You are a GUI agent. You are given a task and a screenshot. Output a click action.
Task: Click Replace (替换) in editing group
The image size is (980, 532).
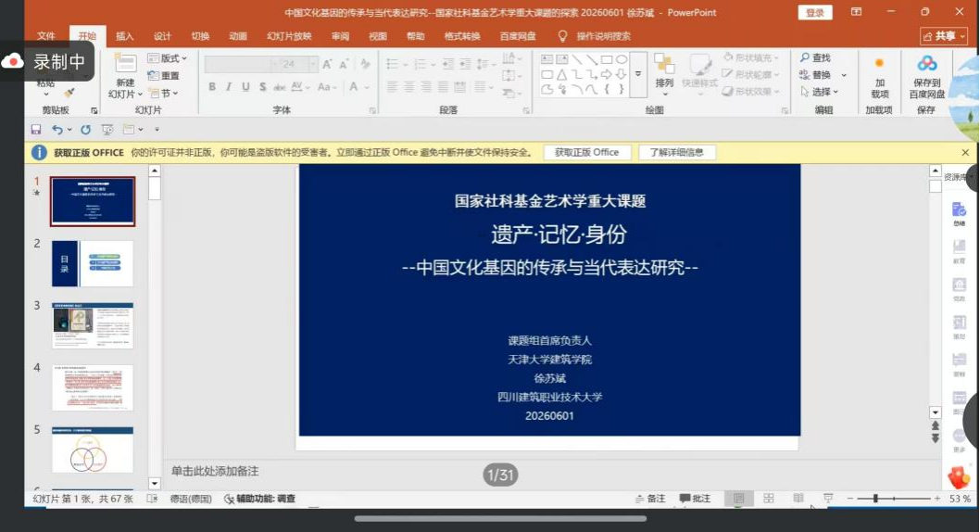coord(815,74)
